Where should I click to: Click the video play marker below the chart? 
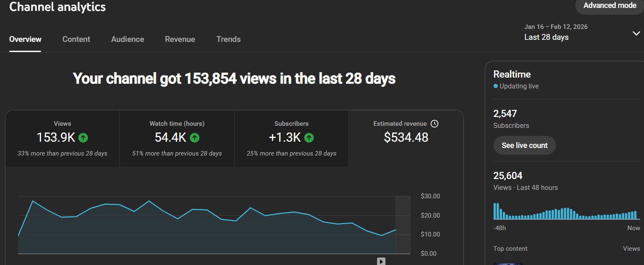(x=381, y=261)
